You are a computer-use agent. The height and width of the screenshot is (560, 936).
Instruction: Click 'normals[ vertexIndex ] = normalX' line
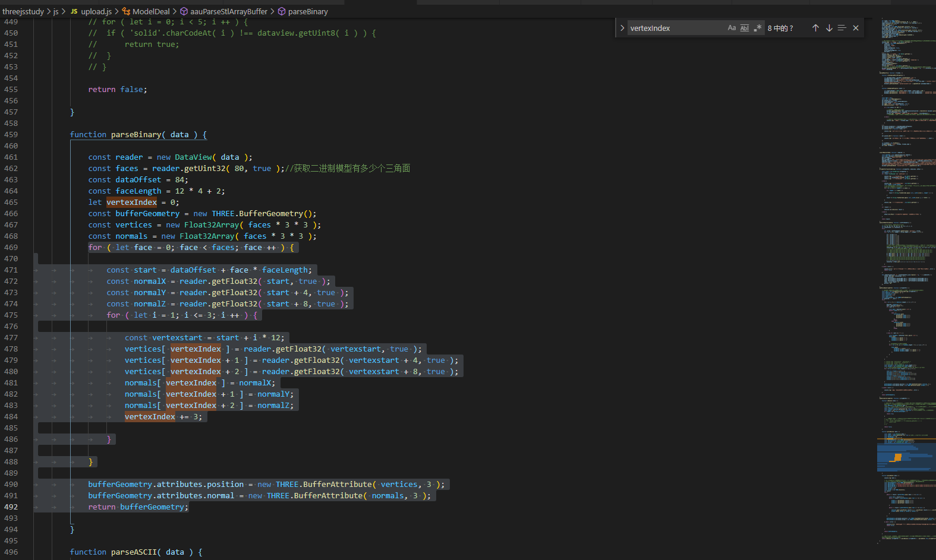pyautogui.click(x=200, y=382)
